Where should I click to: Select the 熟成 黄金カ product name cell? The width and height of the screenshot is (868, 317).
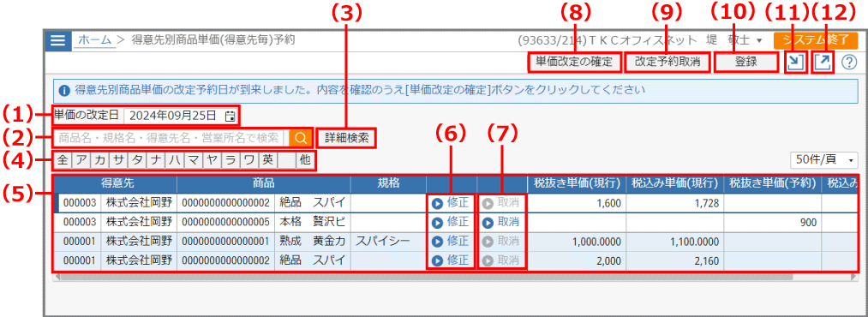(312, 242)
